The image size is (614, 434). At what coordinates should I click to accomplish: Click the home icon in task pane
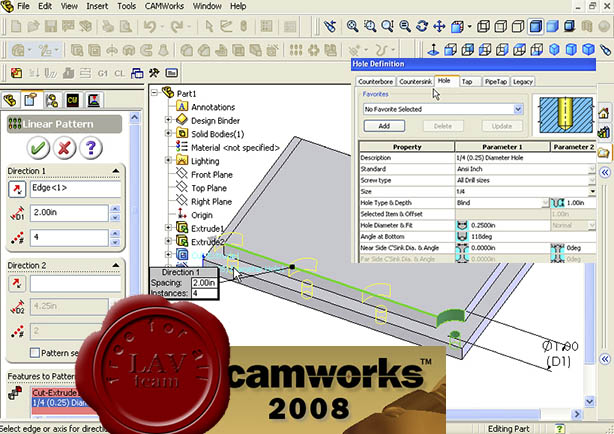pos(604,114)
